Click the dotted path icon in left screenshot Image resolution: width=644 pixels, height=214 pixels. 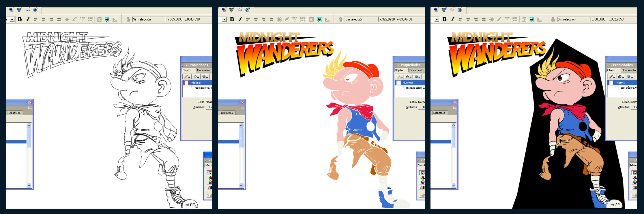27,10
